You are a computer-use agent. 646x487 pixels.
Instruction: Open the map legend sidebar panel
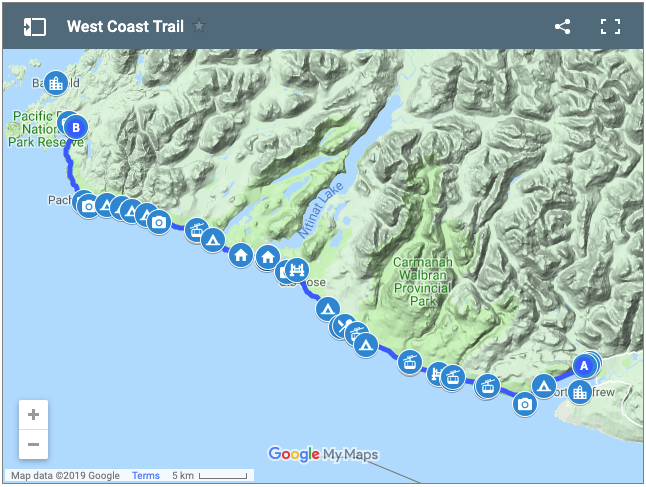(35, 27)
